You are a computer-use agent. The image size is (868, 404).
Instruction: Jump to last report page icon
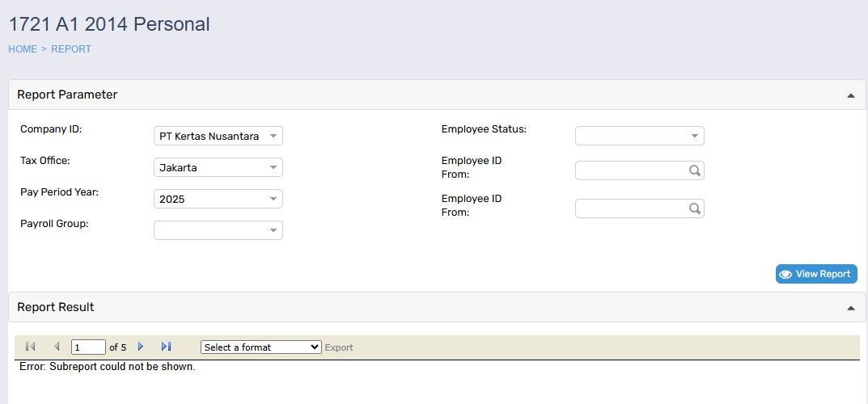pyautogui.click(x=166, y=347)
